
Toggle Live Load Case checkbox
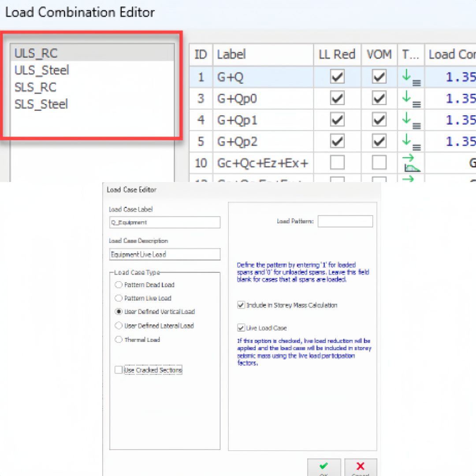tap(241, 327)
